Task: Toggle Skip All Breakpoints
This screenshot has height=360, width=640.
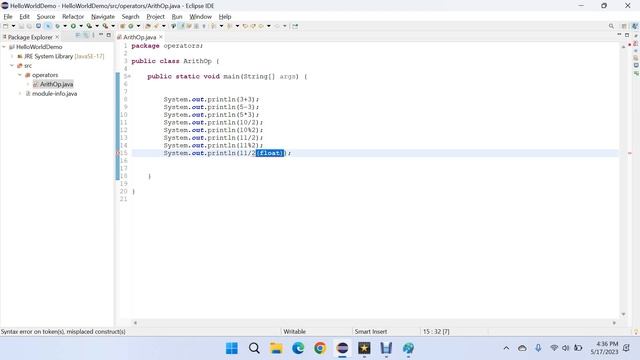Action: (x=48, y=26)
